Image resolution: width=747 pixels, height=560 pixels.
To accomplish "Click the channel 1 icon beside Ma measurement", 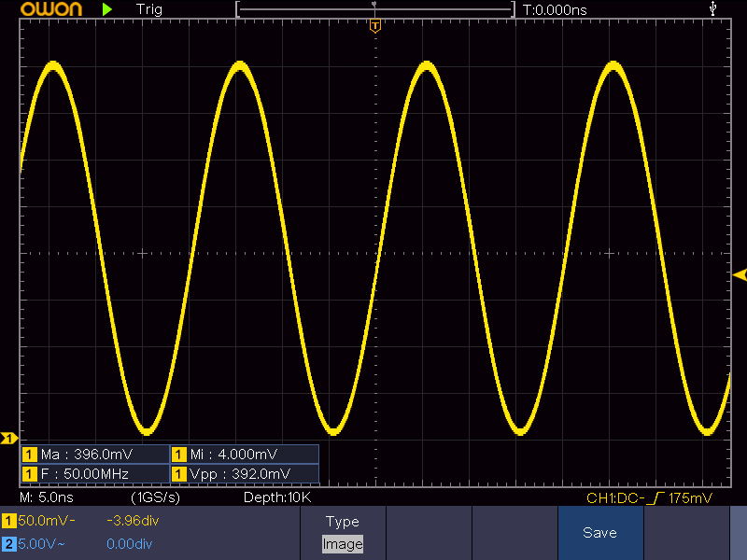I will pos(30,455).
